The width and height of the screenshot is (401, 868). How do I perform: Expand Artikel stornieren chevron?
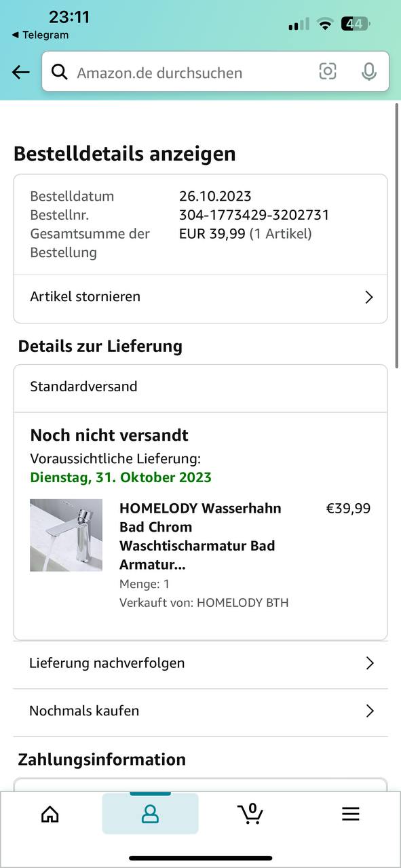pyautogui.click(x=369, y=297)
